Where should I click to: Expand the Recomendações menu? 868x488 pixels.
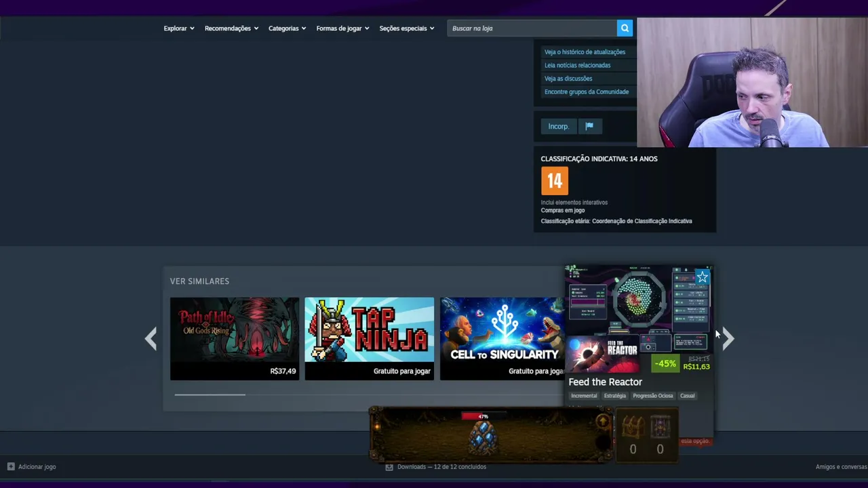pyautogui.click(x=231, y=28)
